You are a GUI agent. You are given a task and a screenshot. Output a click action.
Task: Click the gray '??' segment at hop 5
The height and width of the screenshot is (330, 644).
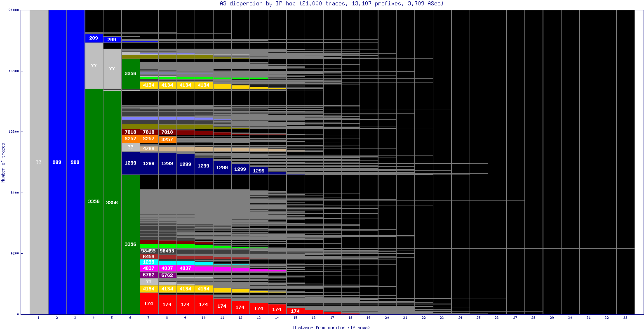112,68
